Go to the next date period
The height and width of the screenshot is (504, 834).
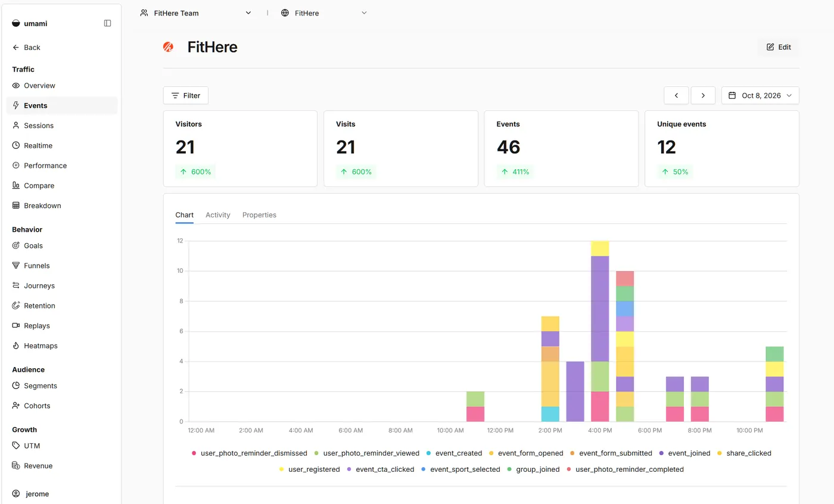(703, 95)
